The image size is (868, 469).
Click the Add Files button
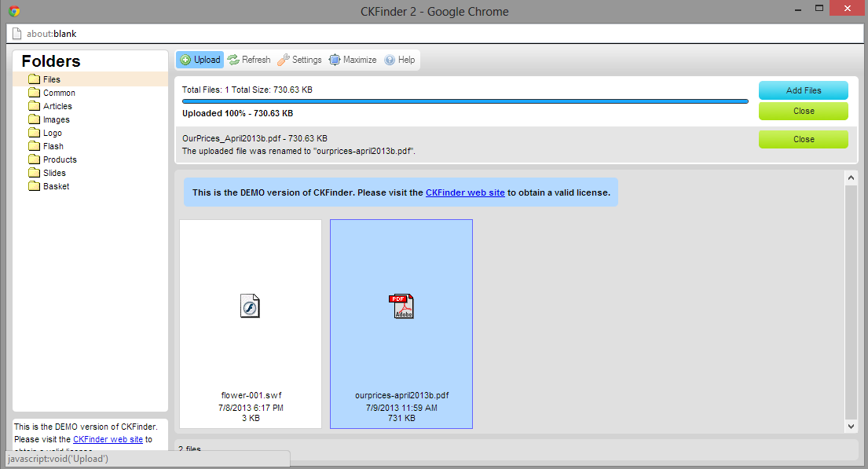click(x=804, y=90)
